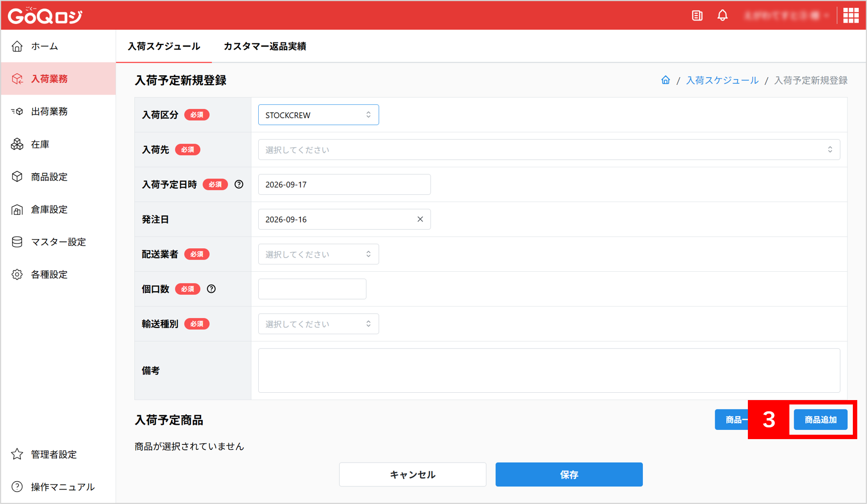Clear the 発注日 date with the X icon
Image resolution: width=867 pixels, height=504 pixels.
coord(420,219)
